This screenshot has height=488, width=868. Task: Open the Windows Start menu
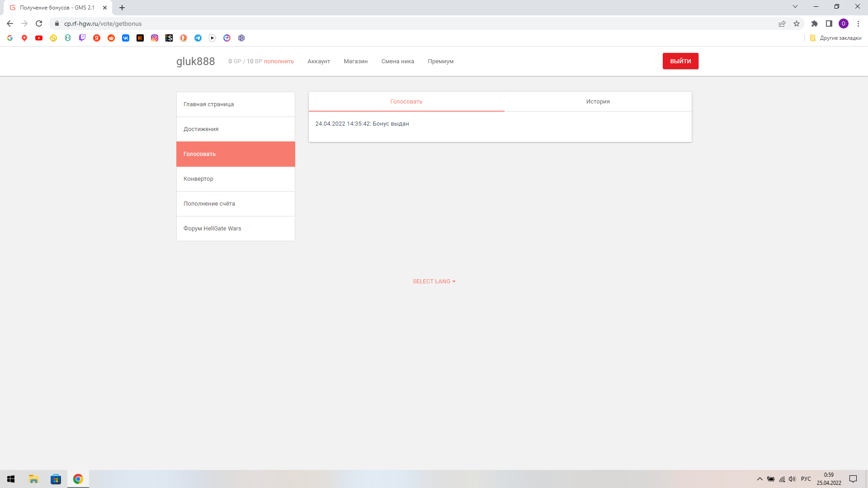(11, 479)
